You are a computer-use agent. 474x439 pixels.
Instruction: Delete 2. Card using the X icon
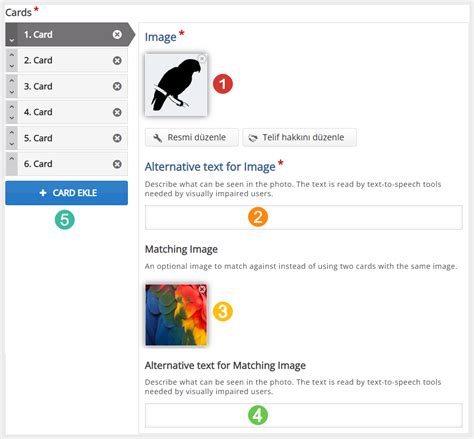(x=117, y=60)
